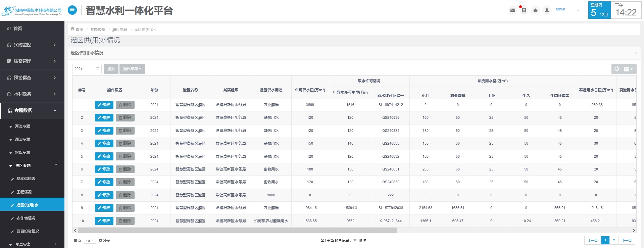Click permit number SL1697414212 cell
This screenshot has width=644, height=248.
391,105
